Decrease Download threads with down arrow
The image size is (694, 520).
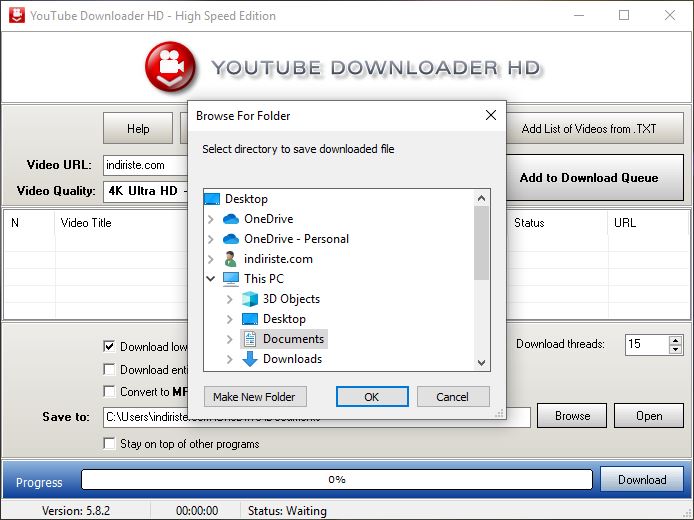pos(675,349)
